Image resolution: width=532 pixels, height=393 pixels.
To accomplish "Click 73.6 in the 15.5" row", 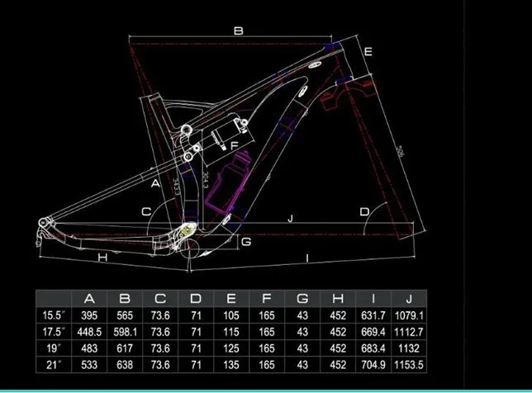I will (x=160, y=315).
